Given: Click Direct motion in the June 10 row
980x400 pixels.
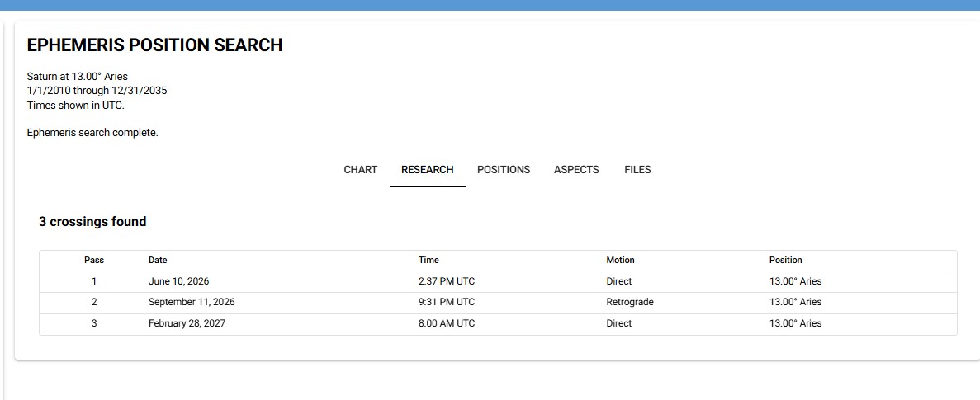Looking at the screenshot, I should tap(618, 281).
